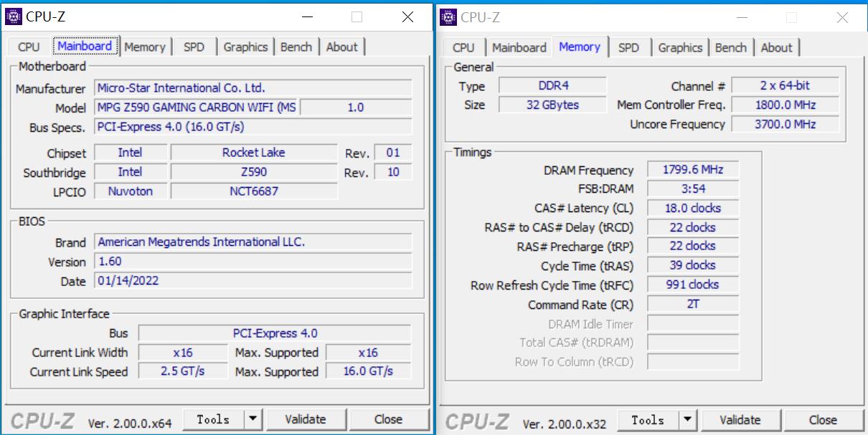Go to the About tab in the Mainboard window
The image size is (868, 435).
pyautogui.click(x=341, y=47)
